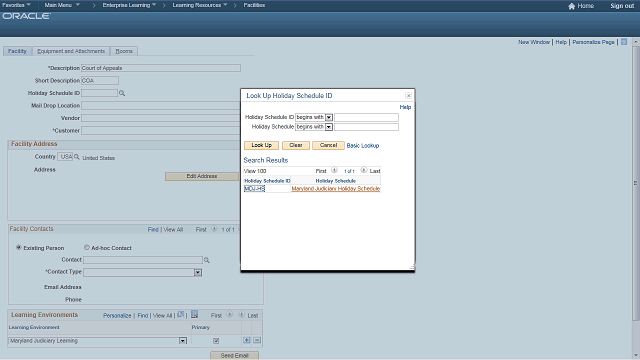Image resolution: width=640 pixels, height=360 pixels.
Task: Sort by Holiday Schedule column header
Action: 336,181
